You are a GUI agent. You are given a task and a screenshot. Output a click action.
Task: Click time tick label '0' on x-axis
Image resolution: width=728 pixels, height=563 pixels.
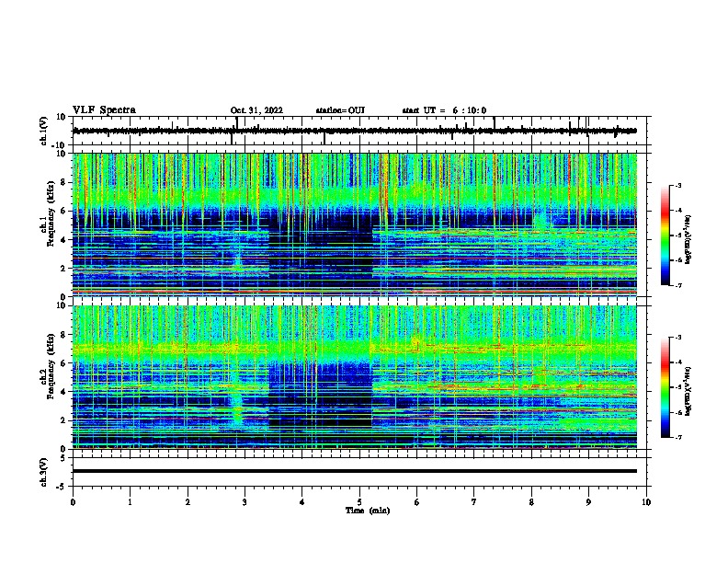(73, 502)
